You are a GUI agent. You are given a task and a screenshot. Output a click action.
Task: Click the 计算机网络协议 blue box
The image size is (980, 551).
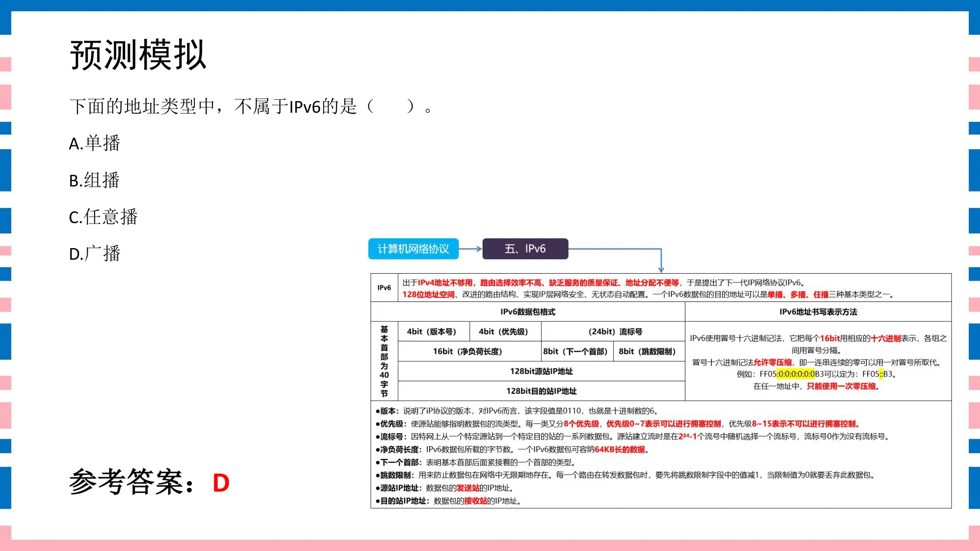413,249
